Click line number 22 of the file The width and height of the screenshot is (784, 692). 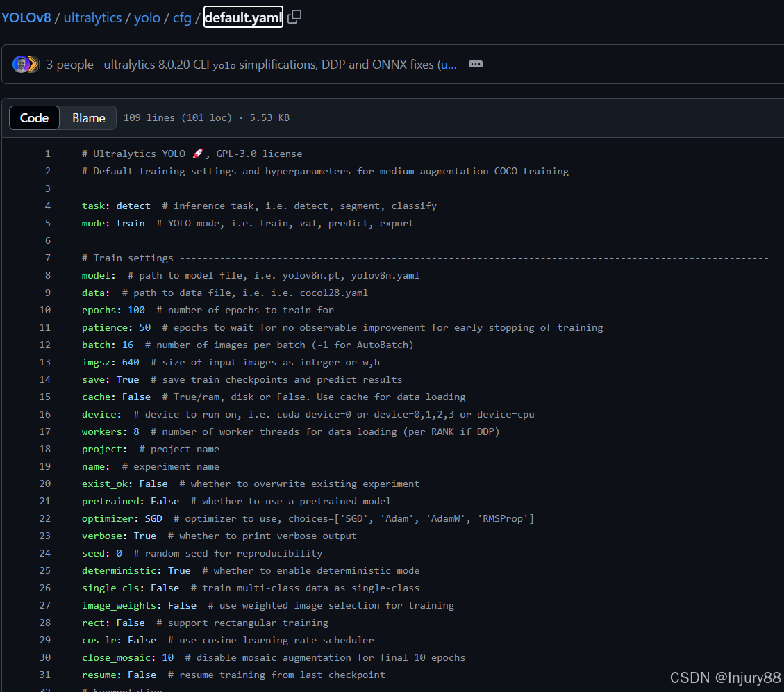click(x=45, y=518)
